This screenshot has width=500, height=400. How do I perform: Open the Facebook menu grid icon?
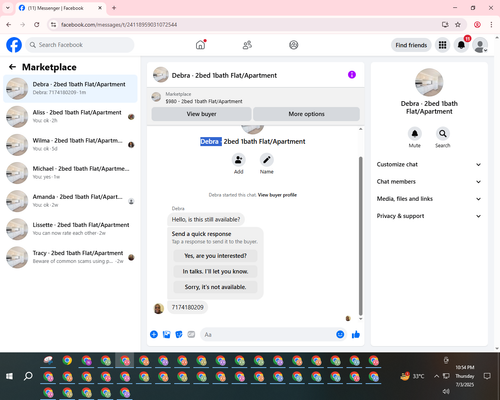pyautogui.click(x=442, y=45)
